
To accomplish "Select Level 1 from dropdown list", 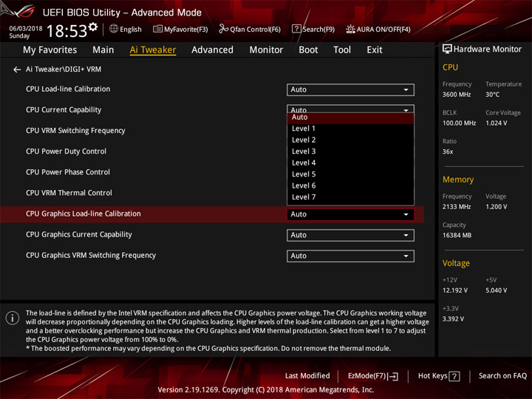I will coord(350,129).
